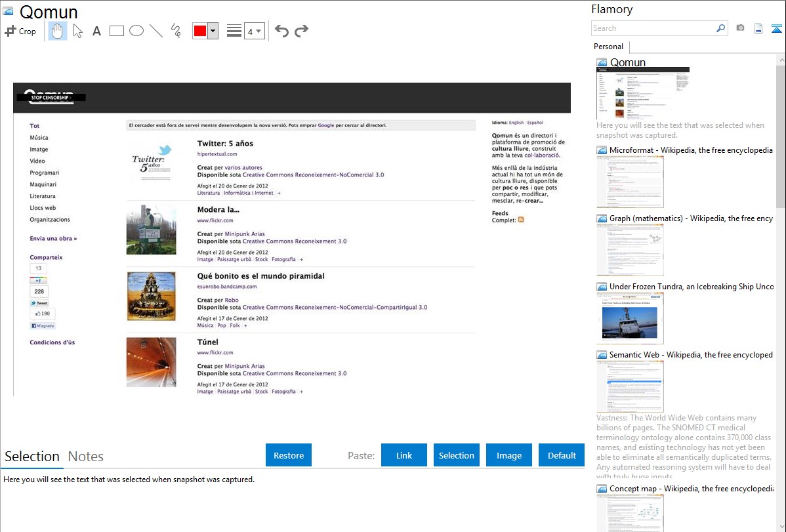Viewport: 786px width, 532px height.
Task: Click the document page icon beside the camera
Action: [x=758, y=28]
